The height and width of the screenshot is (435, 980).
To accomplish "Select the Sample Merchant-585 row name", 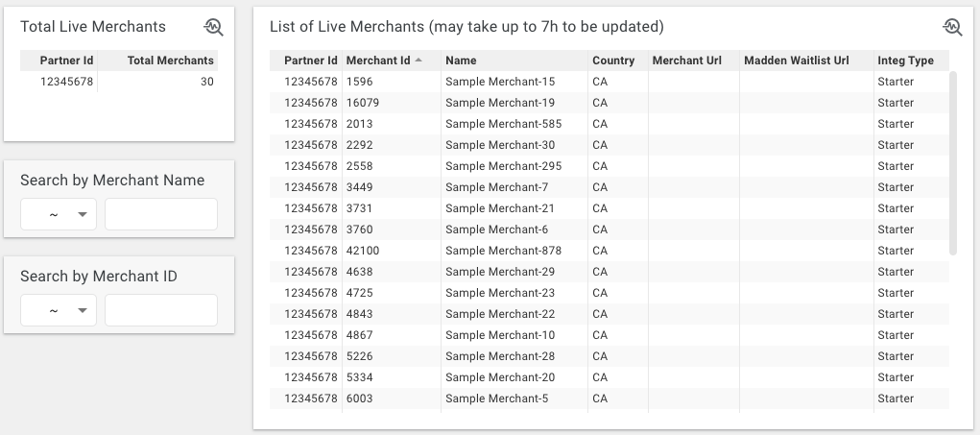I will pos(503,124).
